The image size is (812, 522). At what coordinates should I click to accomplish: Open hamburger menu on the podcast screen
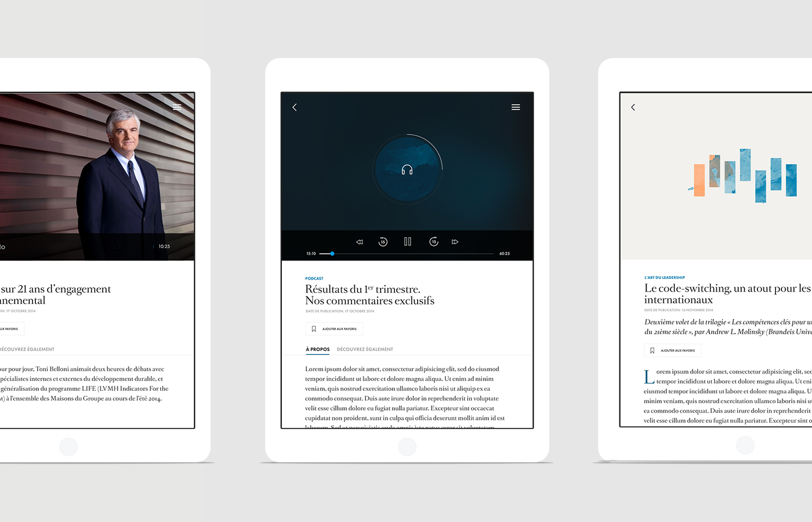point(516,107)
